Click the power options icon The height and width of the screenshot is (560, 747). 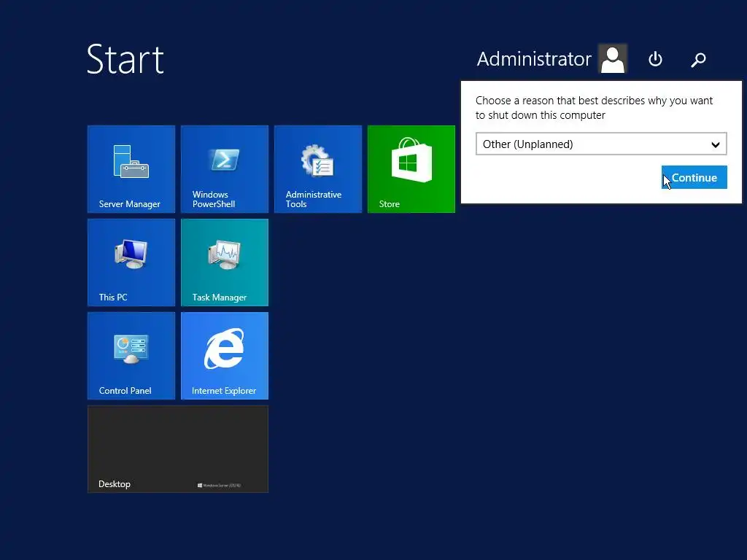[655, 59]
